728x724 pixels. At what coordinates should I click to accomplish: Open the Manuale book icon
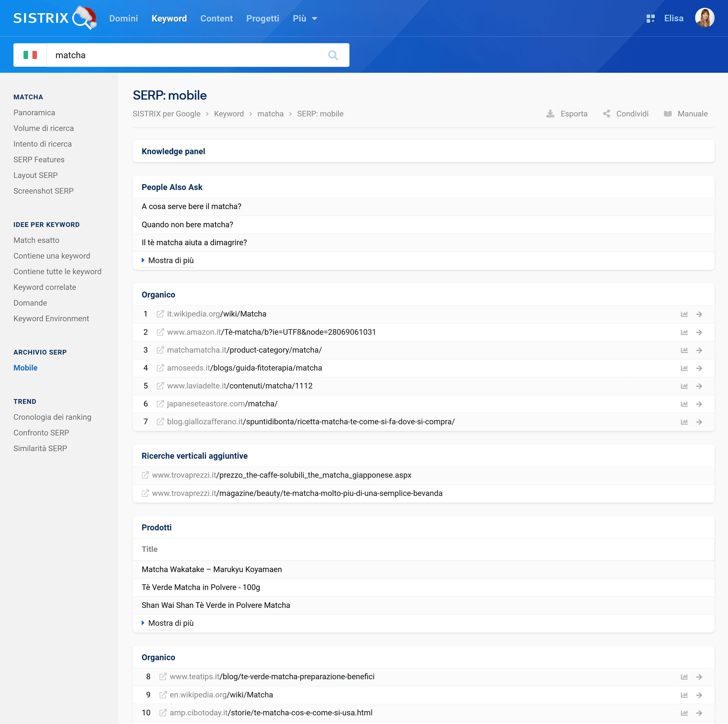tap(668, 114)
